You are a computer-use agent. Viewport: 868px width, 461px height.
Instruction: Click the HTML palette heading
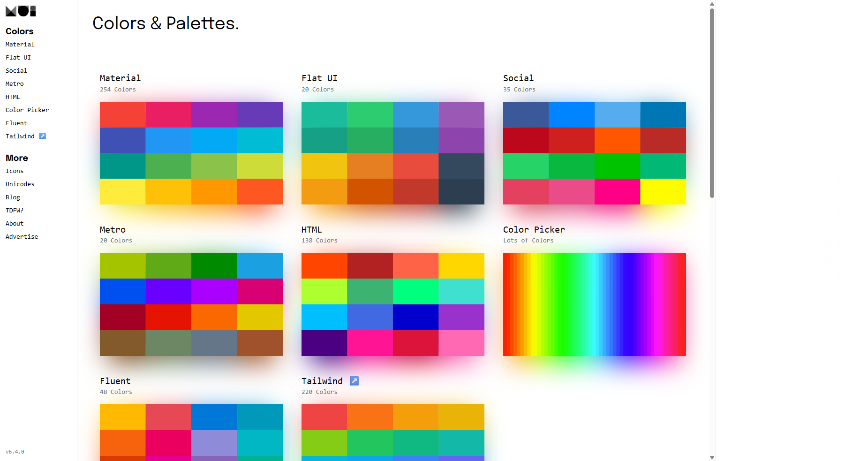coord(311,229)
